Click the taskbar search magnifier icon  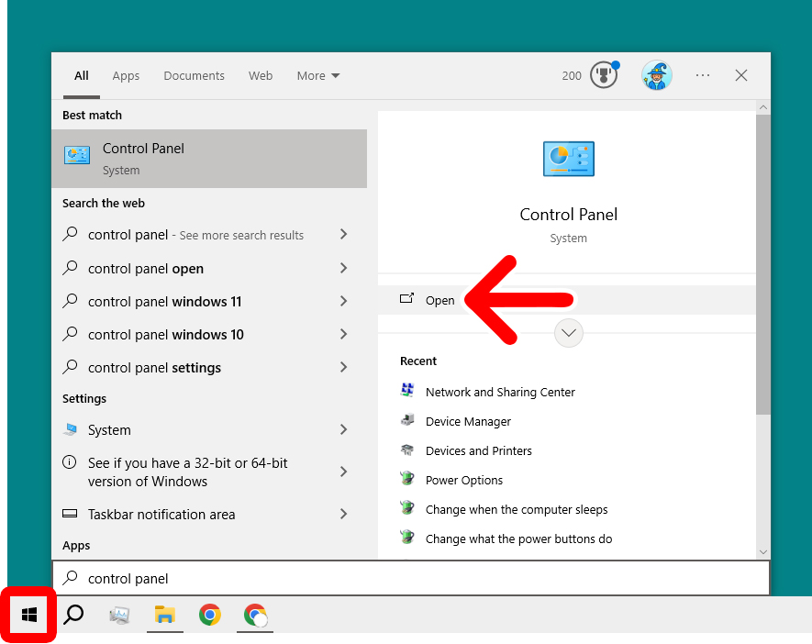(x=73, y=615)
